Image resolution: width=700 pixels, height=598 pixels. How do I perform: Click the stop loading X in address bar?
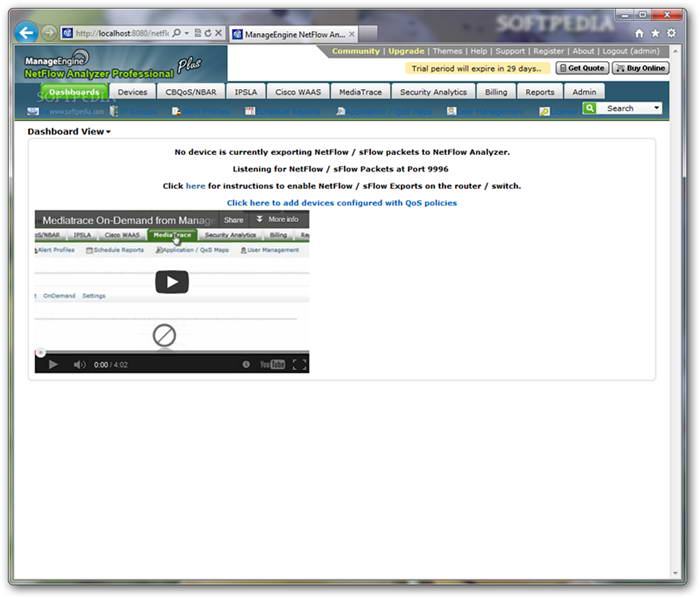pos(218,33)
